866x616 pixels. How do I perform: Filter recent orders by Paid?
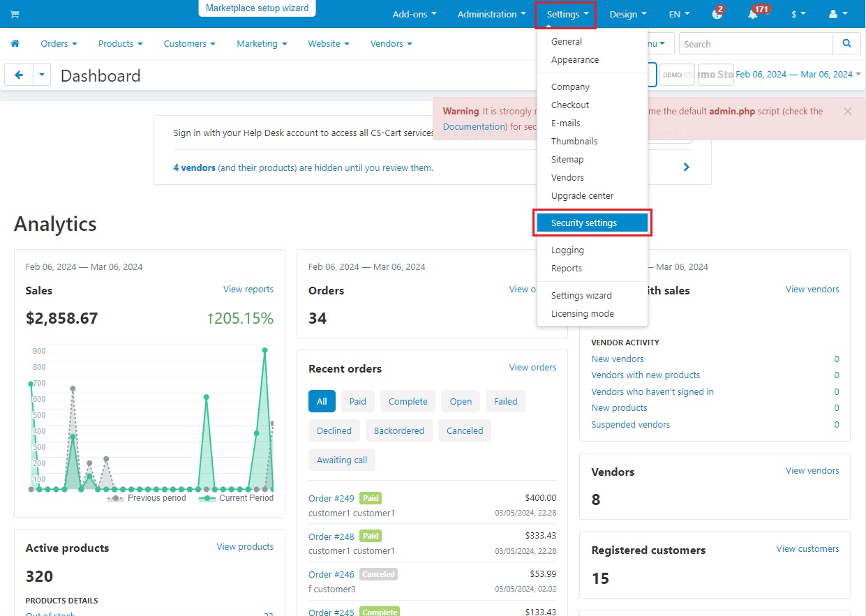[x=358, y=401]
